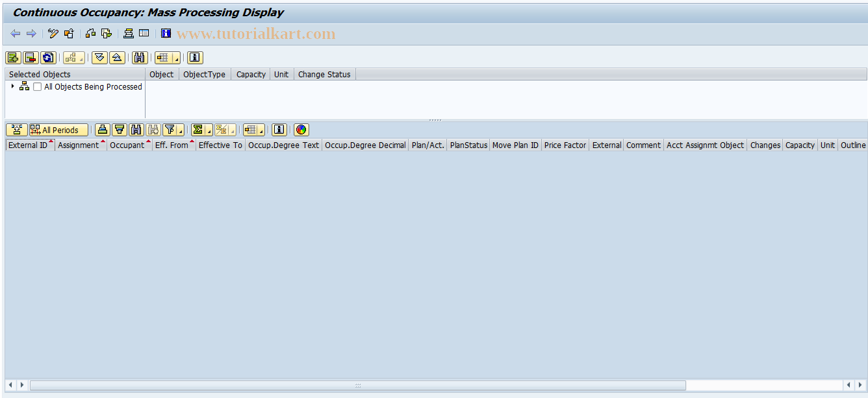Click the export document icon in top toolbar
The image size is (868, 398).
point(107,34)
